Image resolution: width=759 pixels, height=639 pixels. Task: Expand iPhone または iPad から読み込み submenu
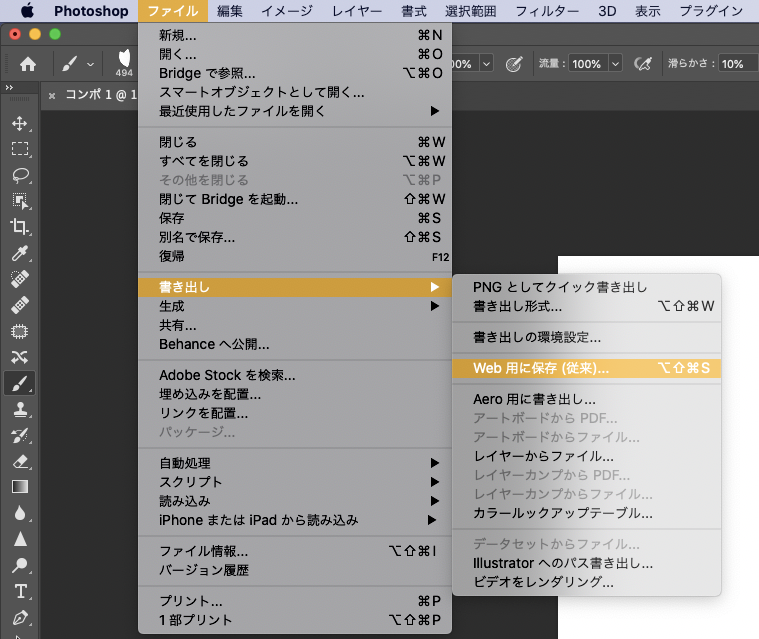pyautogui.click(x=295, y=520)
